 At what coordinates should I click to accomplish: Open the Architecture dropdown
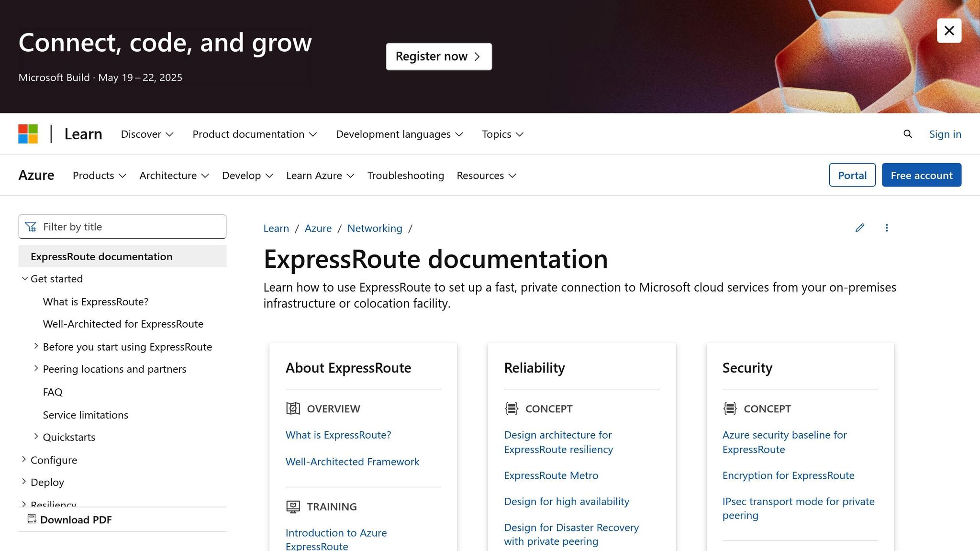click(x=174, y=176)
